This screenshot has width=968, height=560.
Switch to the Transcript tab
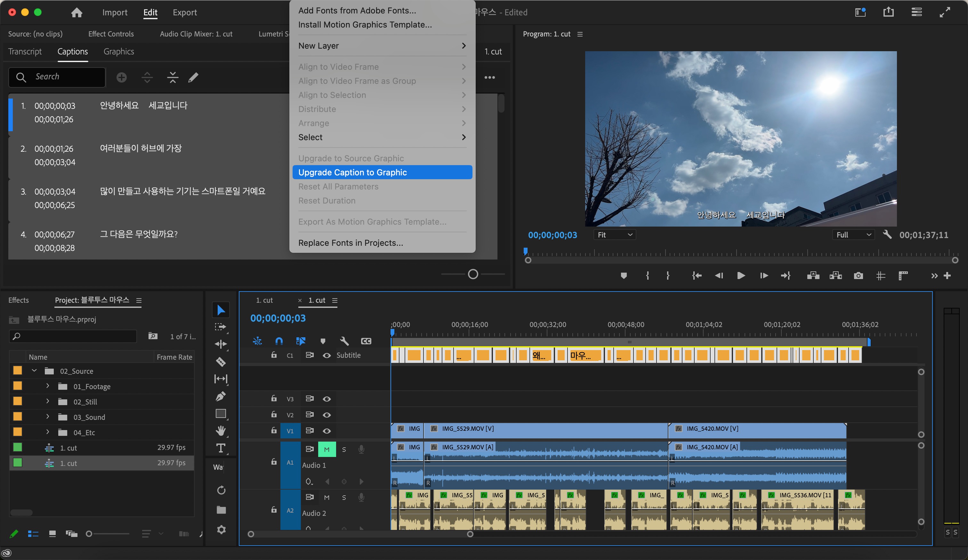point(25,52)
